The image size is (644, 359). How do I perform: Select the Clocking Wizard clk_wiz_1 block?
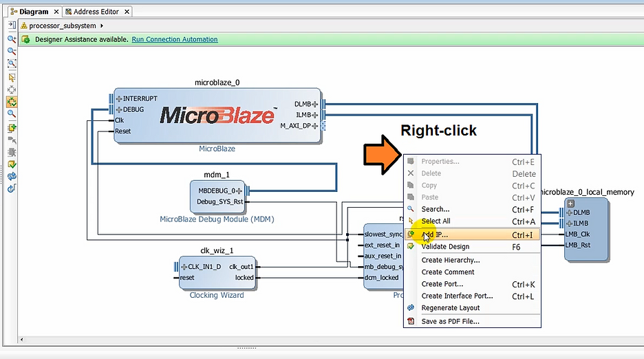[x=217, y=272]
